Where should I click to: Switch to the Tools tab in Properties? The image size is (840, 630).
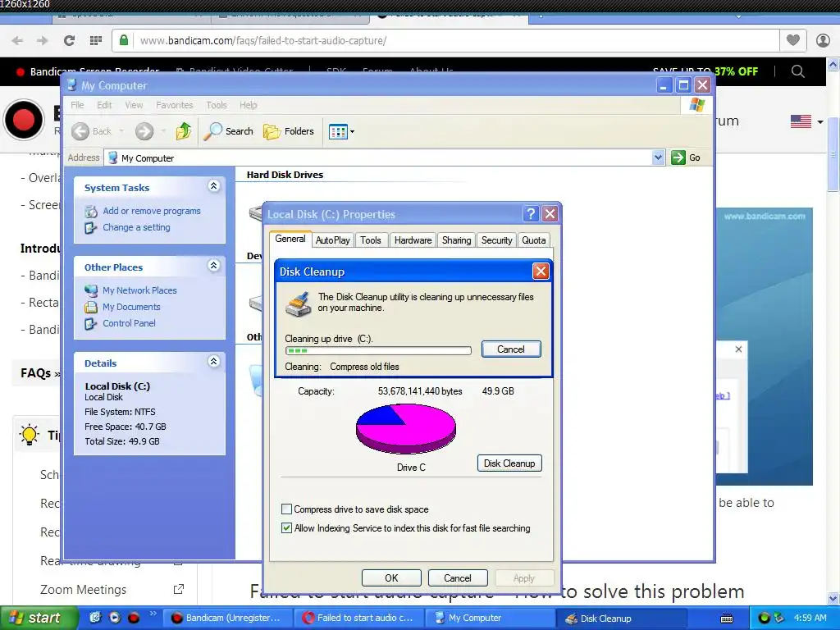tap(371, 240)
